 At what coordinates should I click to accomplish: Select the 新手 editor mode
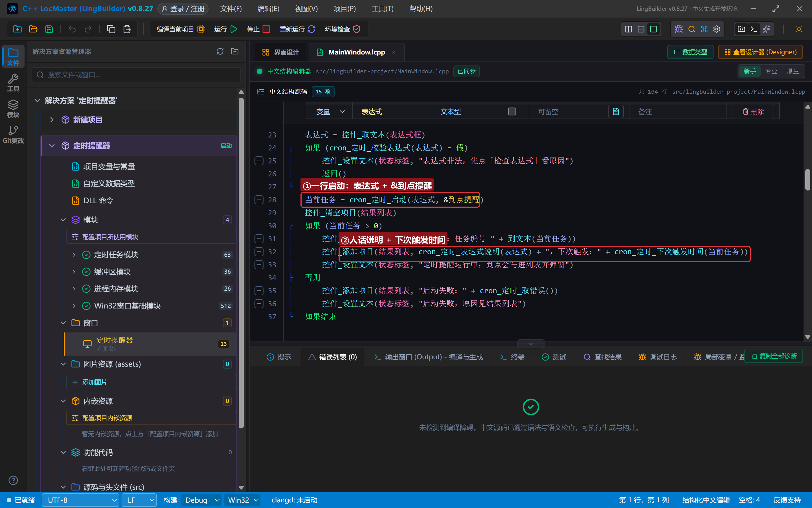(750, 71)
